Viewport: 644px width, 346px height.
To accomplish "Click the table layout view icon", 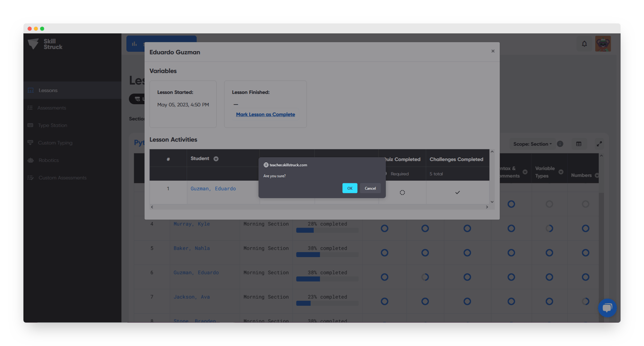I will click(x=579, y=144).
